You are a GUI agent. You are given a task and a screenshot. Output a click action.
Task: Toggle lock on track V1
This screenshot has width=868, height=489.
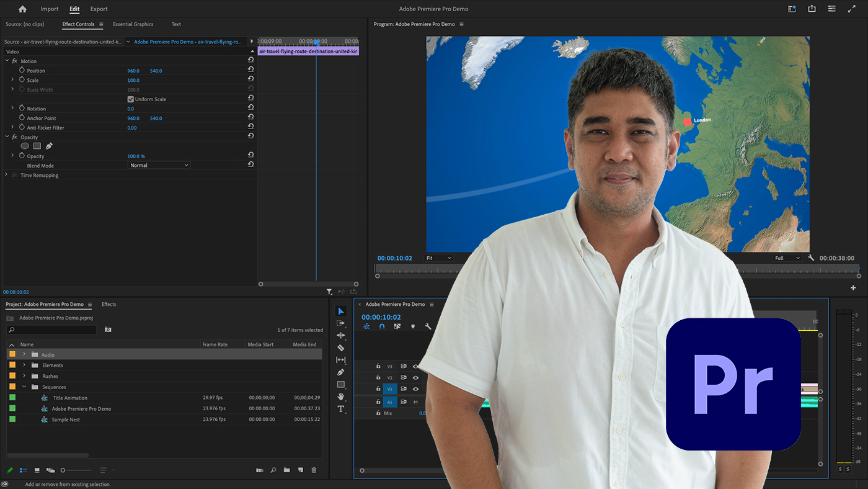(378, 389)
